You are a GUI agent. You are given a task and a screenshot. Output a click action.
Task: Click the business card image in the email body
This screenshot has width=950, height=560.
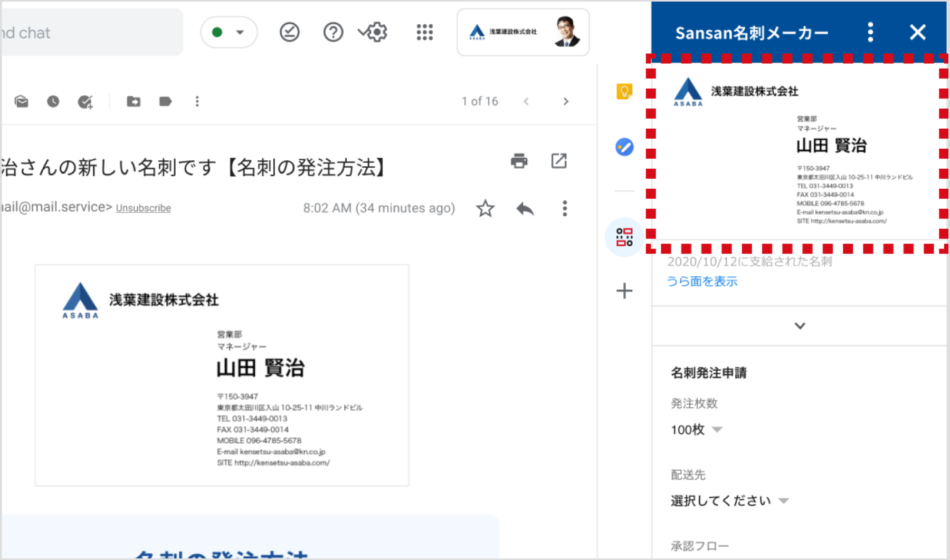click(222, 375)
